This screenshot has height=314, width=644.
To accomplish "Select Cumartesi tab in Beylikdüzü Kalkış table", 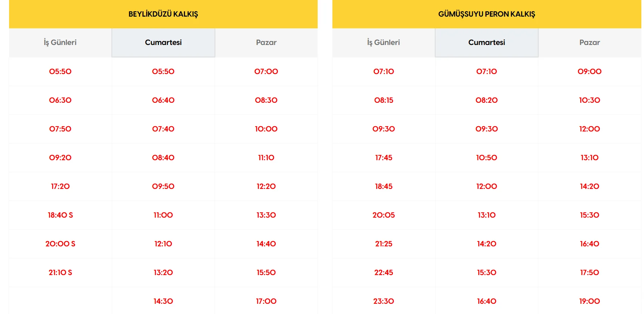I will click(163, 43).
